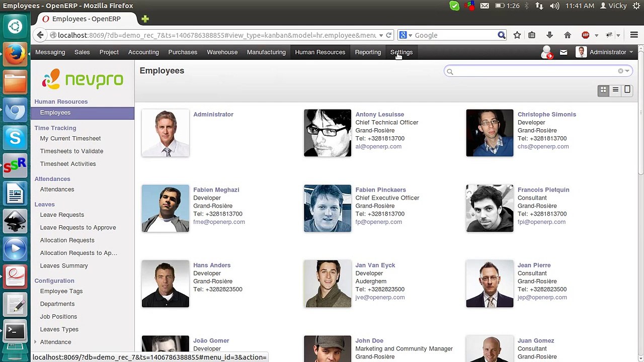This screenshot has width=644, height=362.
Task: Open the Accounting menu
Action: [143, 52]
